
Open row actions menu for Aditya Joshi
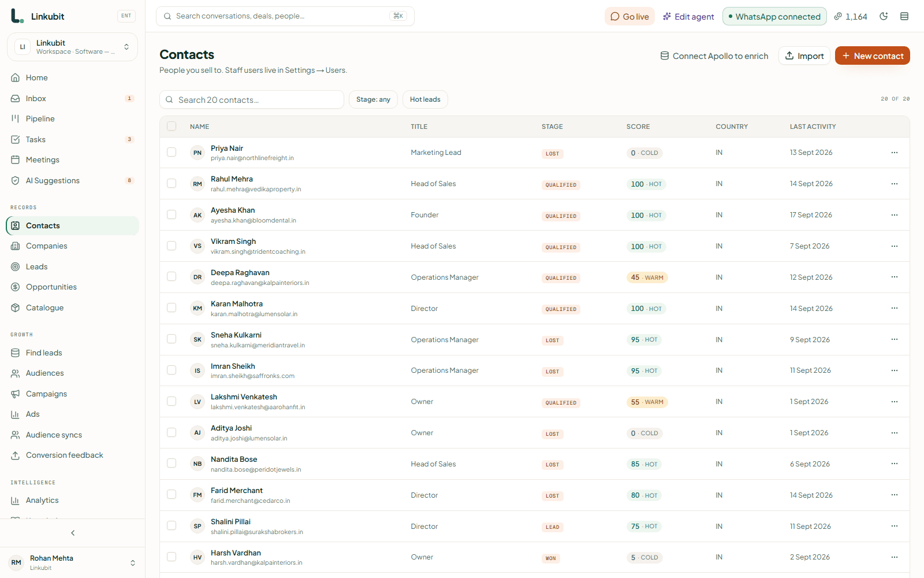(895, 433)
